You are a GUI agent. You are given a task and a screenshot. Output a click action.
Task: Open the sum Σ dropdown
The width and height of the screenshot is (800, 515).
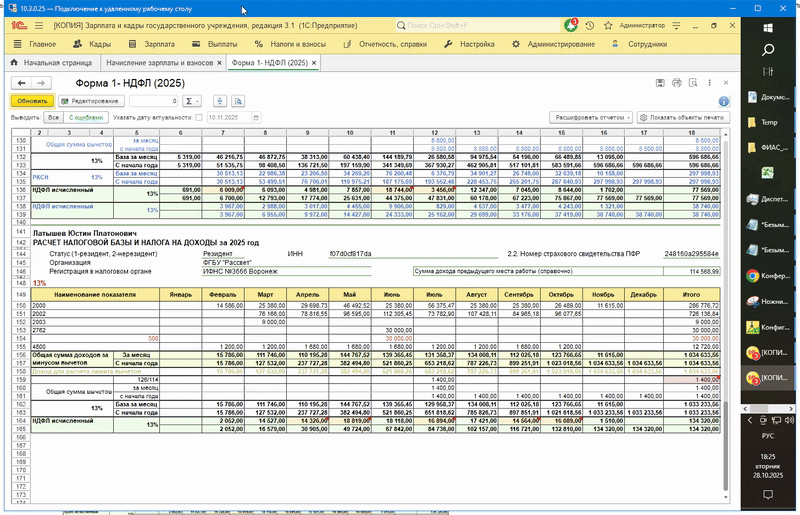click(192, 101)
